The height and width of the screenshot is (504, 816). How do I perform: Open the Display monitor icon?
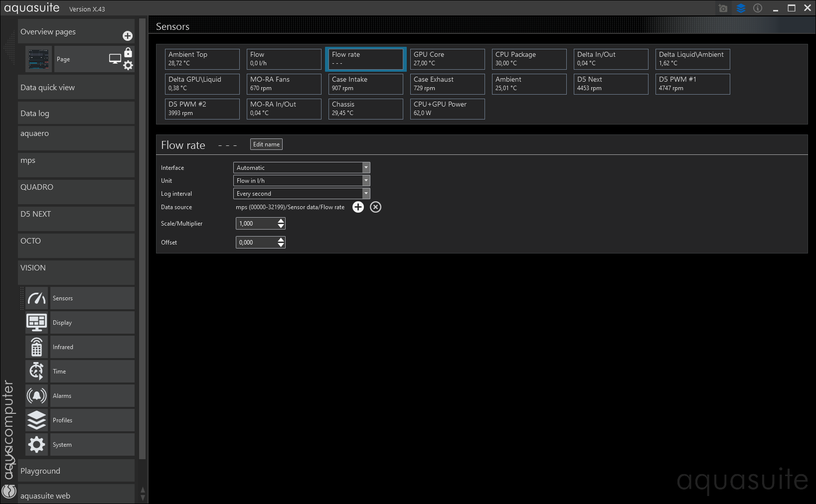37,323
